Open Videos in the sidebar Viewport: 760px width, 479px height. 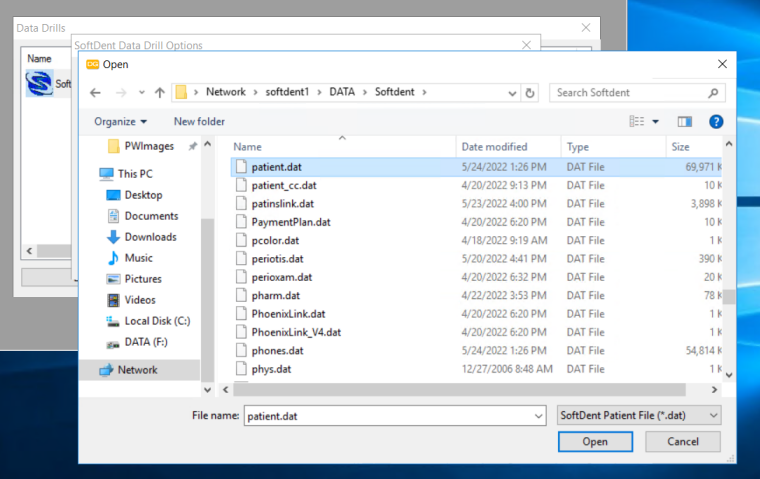pos(140,300)
